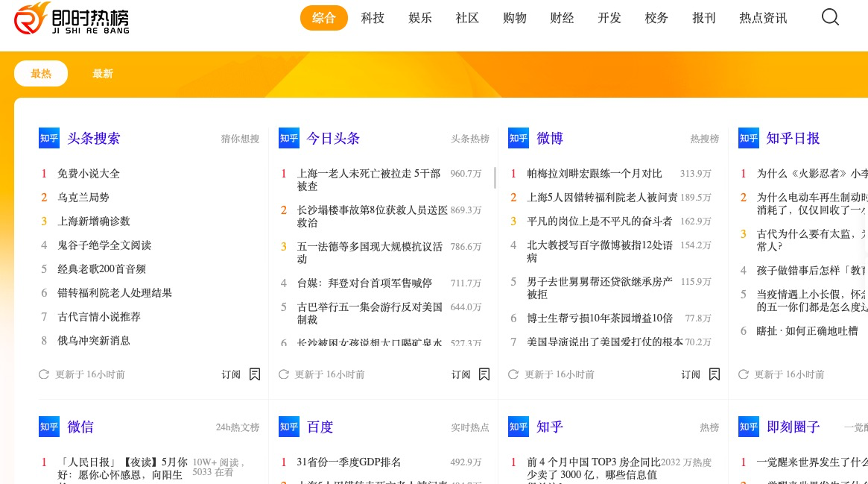Go to the 校务 category

coord(656,18)
